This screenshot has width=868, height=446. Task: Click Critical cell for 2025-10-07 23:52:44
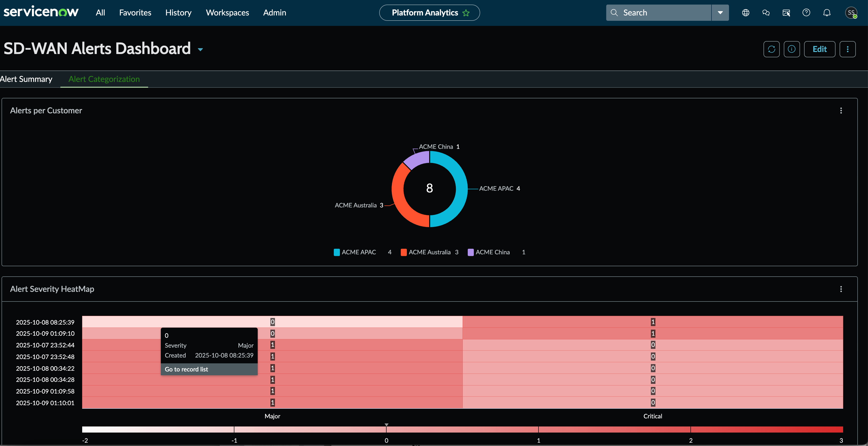click(x=653, y=345)
